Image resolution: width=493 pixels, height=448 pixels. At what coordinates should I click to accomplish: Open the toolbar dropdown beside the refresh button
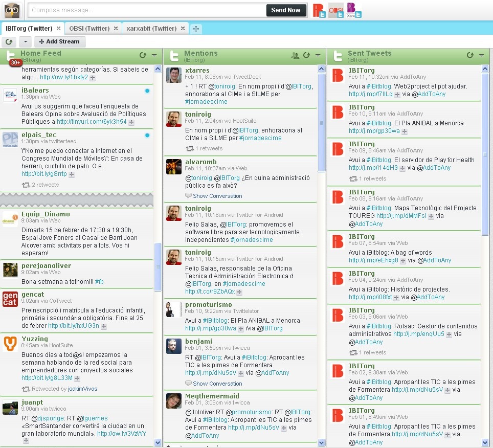tap(26, 41)
